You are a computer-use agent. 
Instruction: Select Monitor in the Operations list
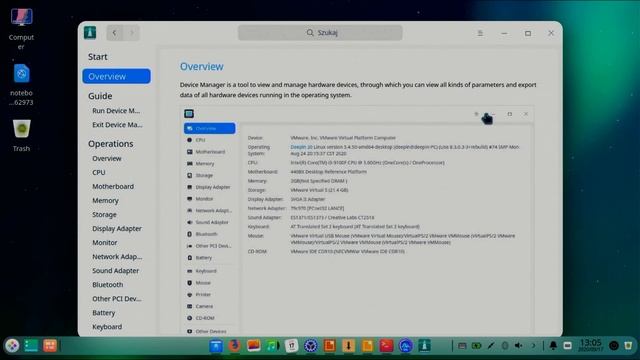coord(104,242)
